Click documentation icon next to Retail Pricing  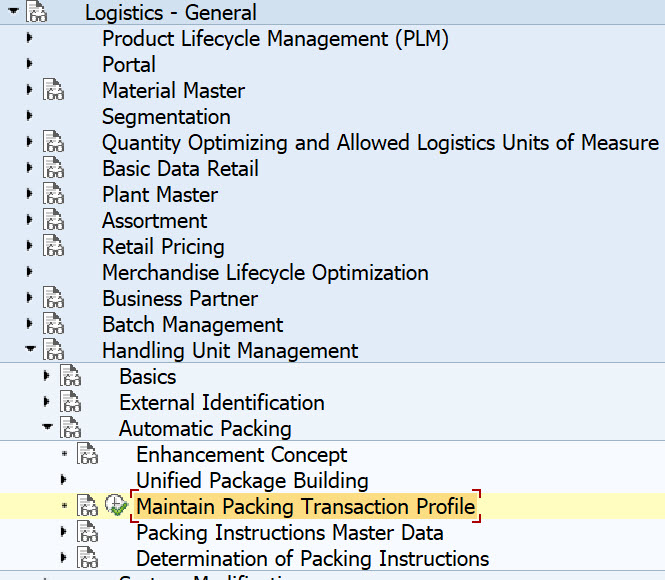(54, 247)
